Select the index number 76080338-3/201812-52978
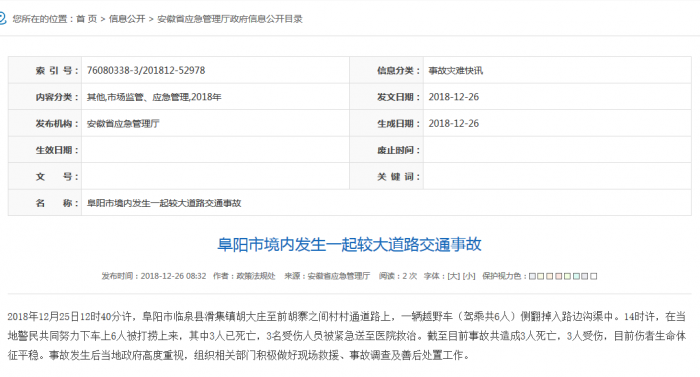The width and height of the screenshot is (700, 377). point(146,70)
